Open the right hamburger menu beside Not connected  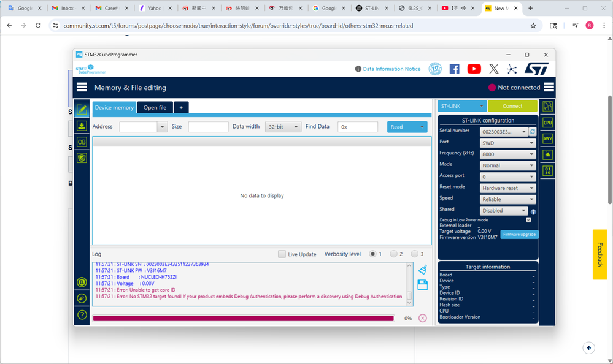click(549, 86)
